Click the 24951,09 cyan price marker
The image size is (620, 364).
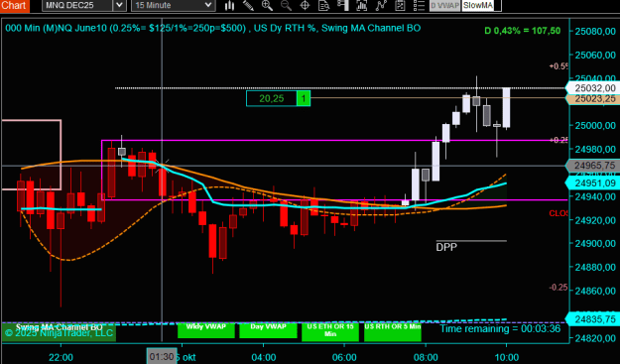(593, 182)
